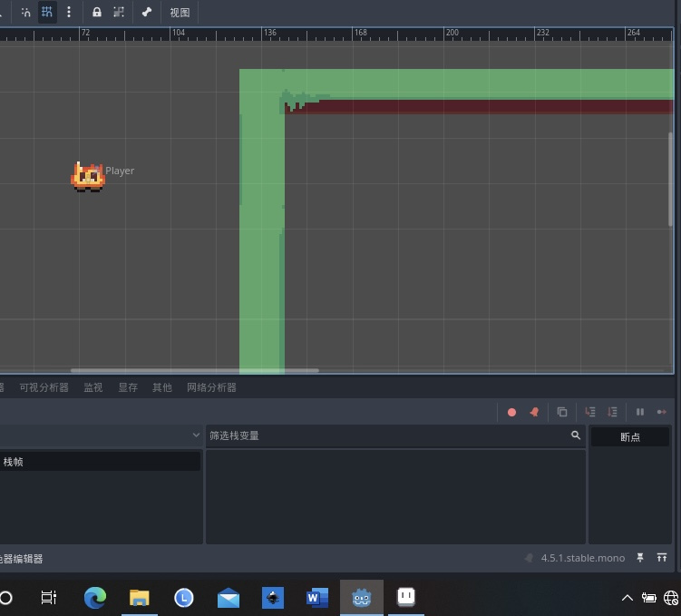Expand the thread selection dropdown chevron
Viewport: 681px width, 616px height.
click(x=196, y=435)
